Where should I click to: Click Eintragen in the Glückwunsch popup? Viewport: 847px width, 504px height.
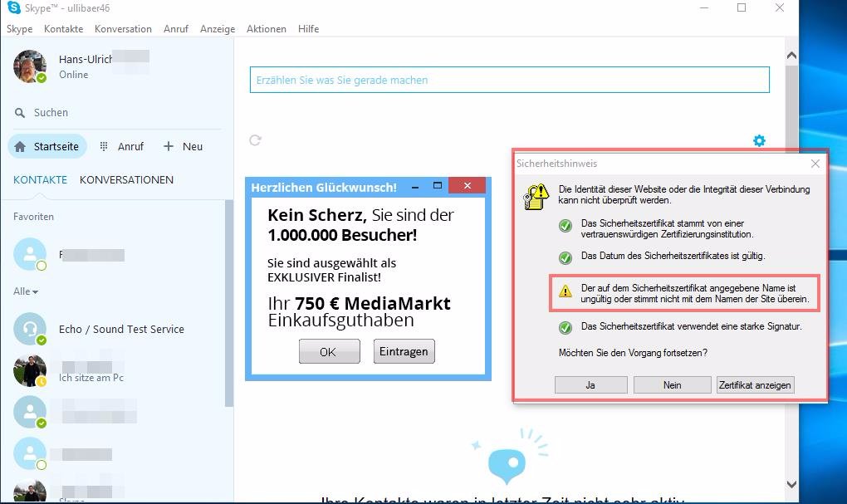click(x=404, y=351)
